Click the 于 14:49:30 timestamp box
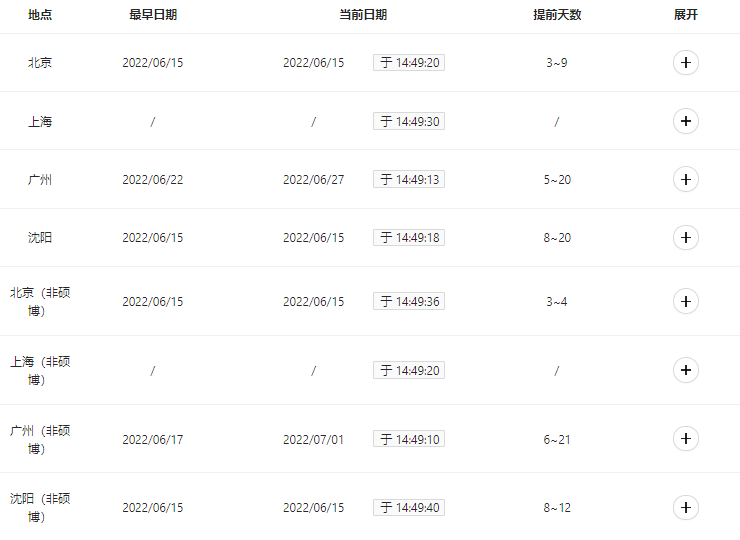Viewport: 740px width, 540px height. pyautogui.click(x=408, y=121)
